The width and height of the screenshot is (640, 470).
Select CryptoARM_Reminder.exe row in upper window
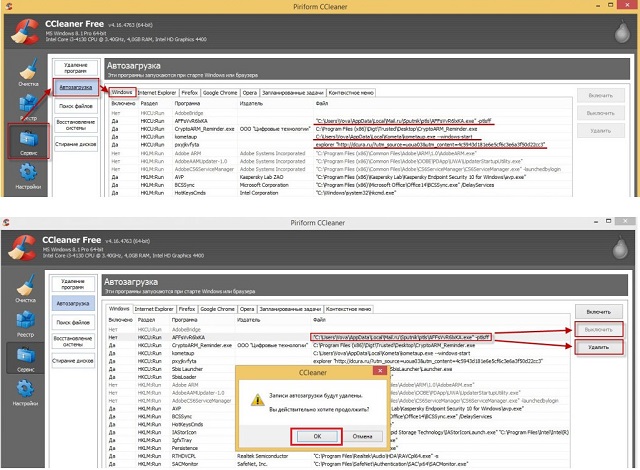click(341, 129)
